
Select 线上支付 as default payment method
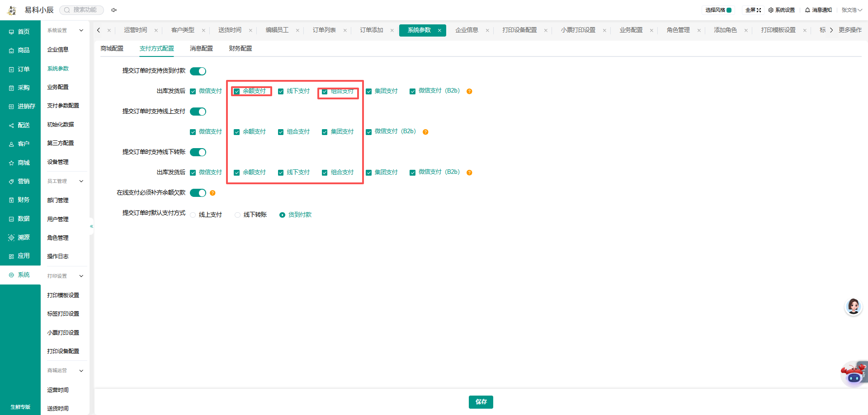coord(193,215)
